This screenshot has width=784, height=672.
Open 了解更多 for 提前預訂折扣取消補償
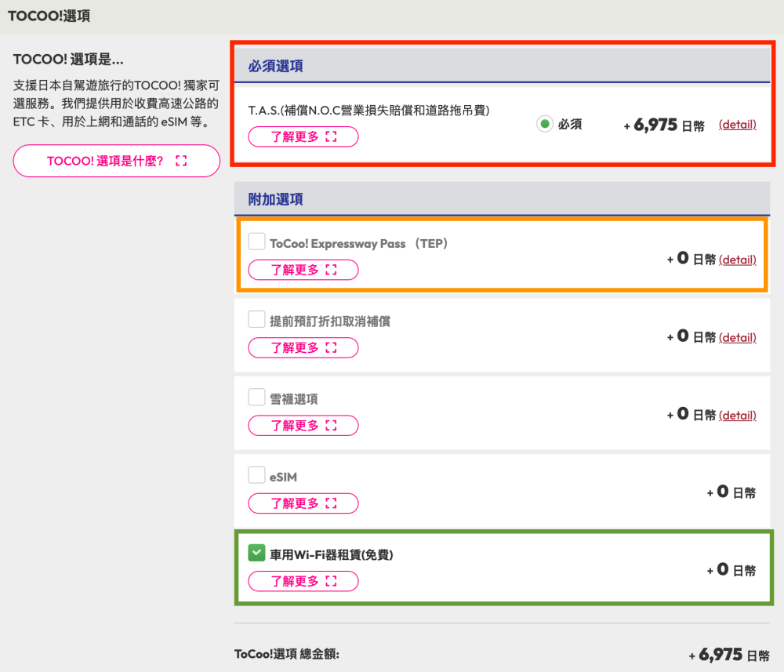(x=303, y=347)
